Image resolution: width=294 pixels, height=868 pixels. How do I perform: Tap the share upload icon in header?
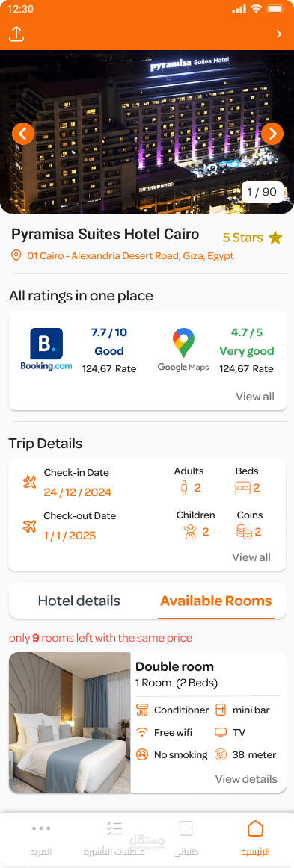pos(16,34)
